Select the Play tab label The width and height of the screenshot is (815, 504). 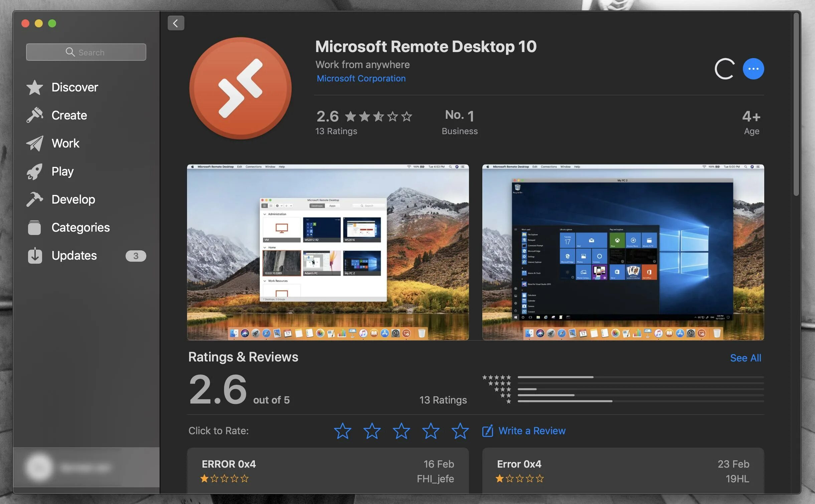tap(62, 172)
